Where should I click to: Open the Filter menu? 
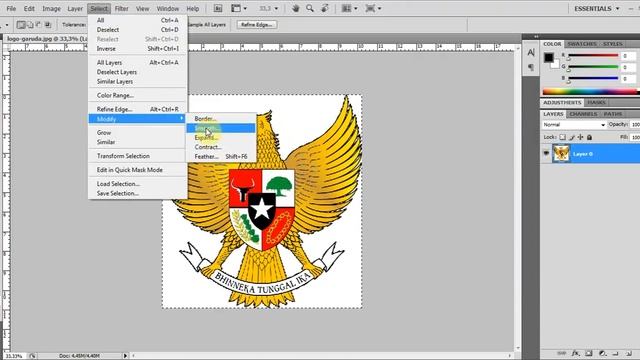click(122, 8)
